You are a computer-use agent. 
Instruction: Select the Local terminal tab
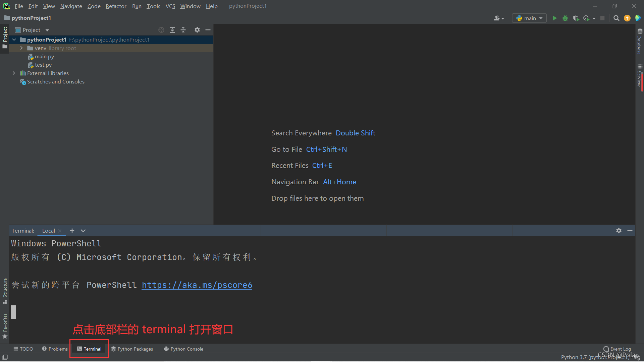(48, 231)
